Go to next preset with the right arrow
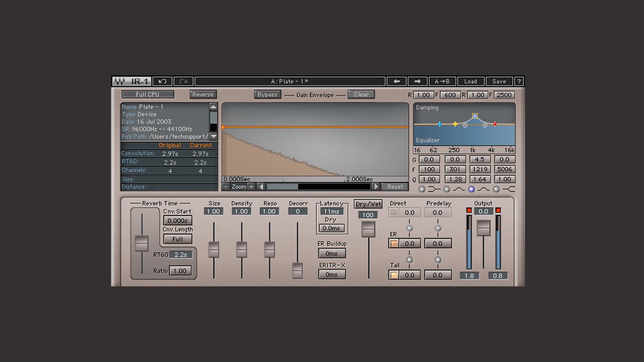 (x=418, y=81)
